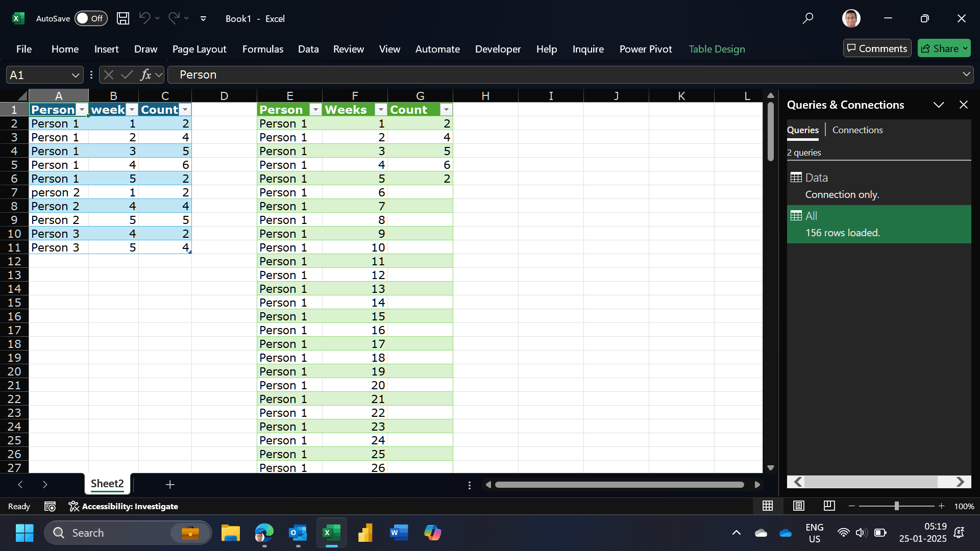Click the 100% zoom level button
The height and width of the screenshot is (551, 980).
[x=964, y=506]
